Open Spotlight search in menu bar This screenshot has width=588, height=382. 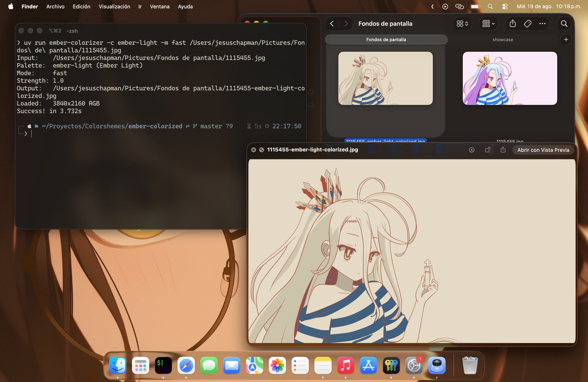coord(490,6)
